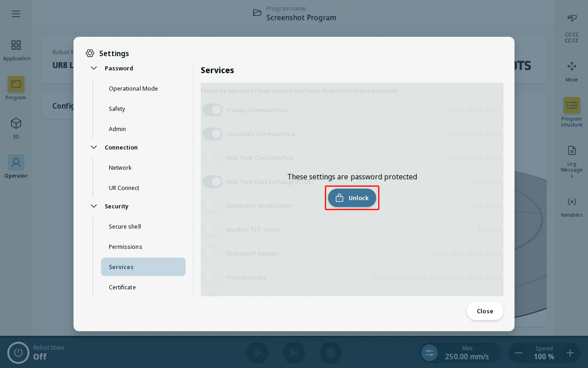Collapse the Connection section chevron
Viewport: 588px width, 368px height.
click(x=94, y=147)
